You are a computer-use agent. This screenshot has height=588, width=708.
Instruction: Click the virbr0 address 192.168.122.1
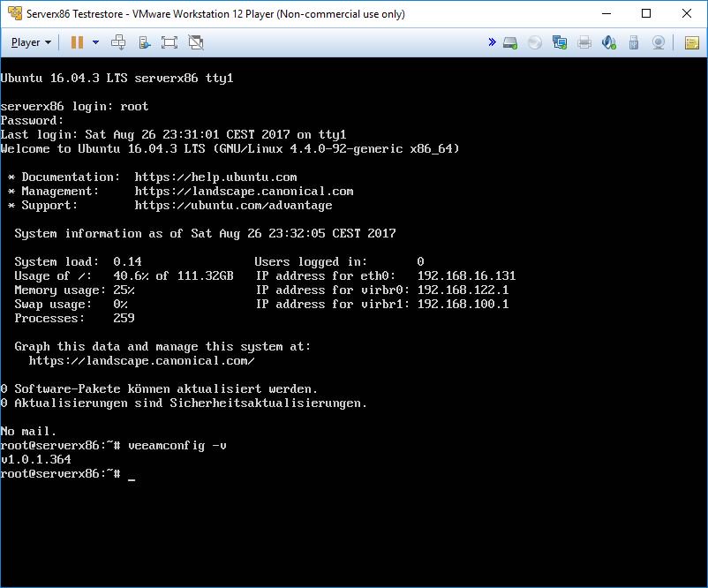463,290
